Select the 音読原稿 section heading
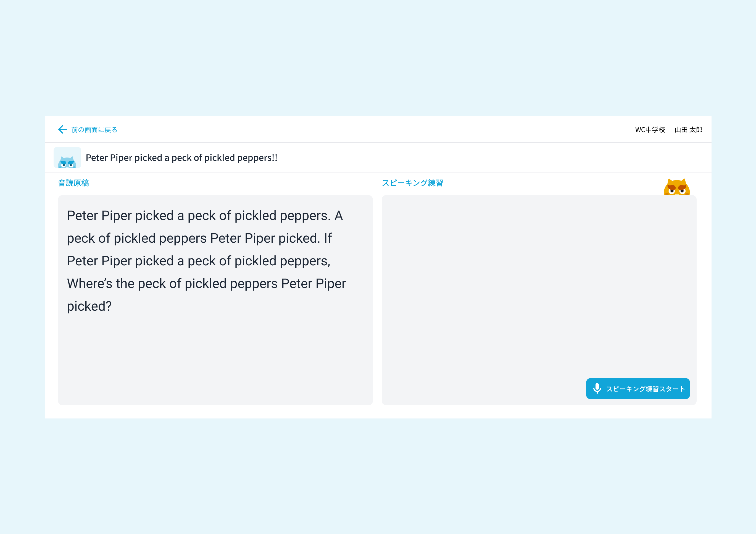 click(73, 183)
